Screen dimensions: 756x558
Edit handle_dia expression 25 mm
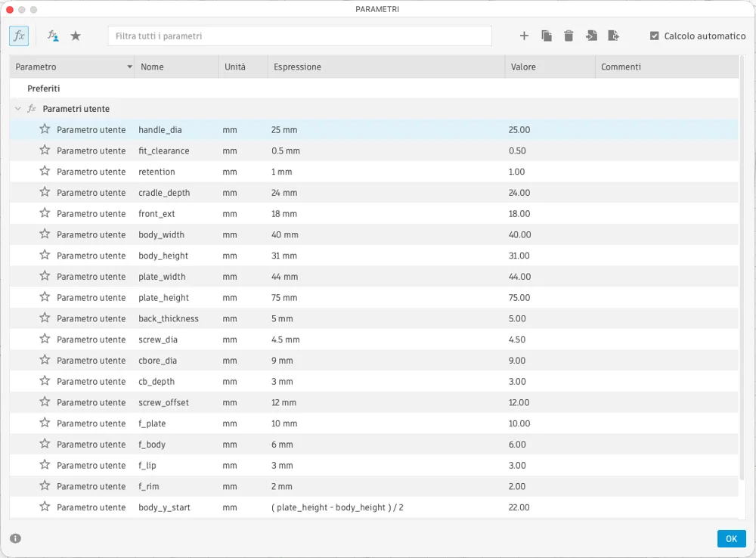tap(284, 130)
